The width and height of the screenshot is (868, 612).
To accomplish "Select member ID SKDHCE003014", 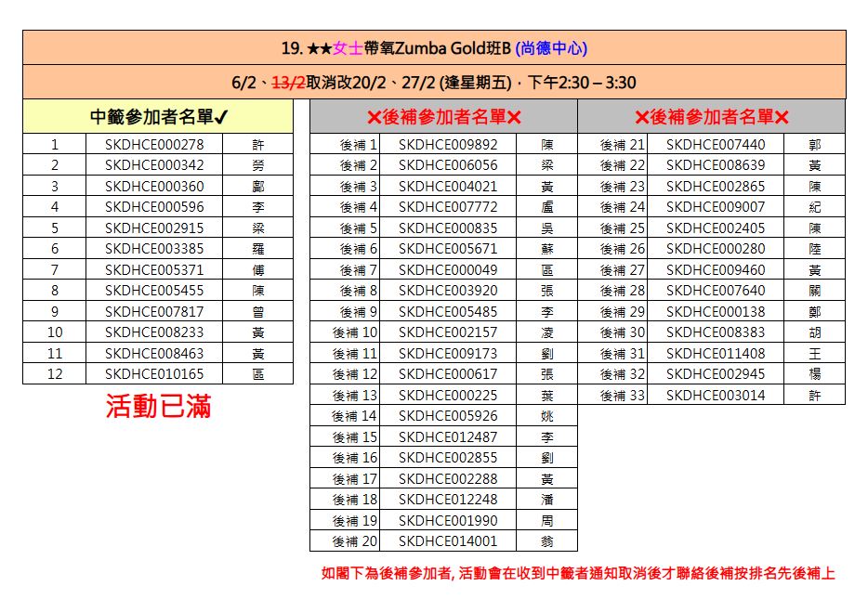I will click(716, 396).
